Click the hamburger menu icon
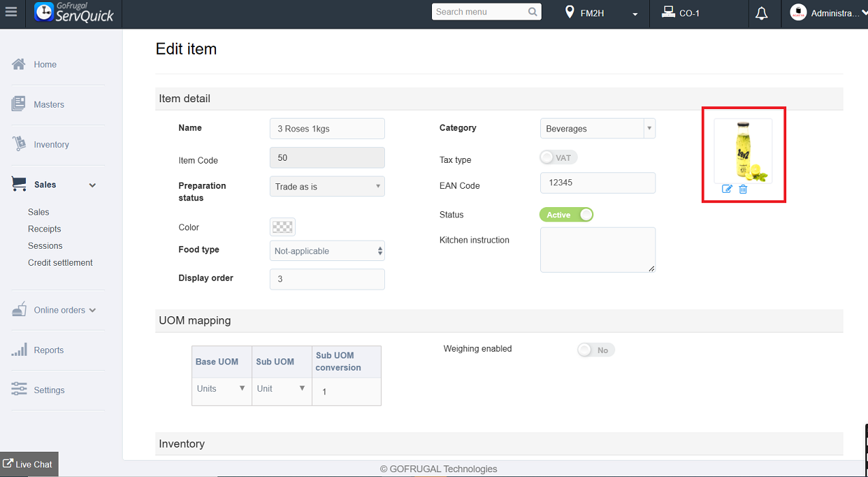This screenshot has height=477, width=868. (11, 12)
